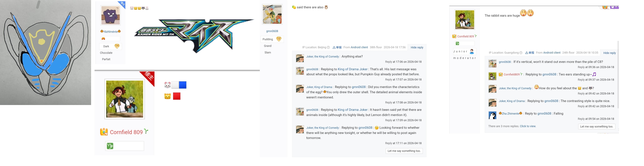Click the level 14 heart badge beside Dark
The height and width of the screenshot is (166, 644).
pyautogui.click(x=117, y=46)
